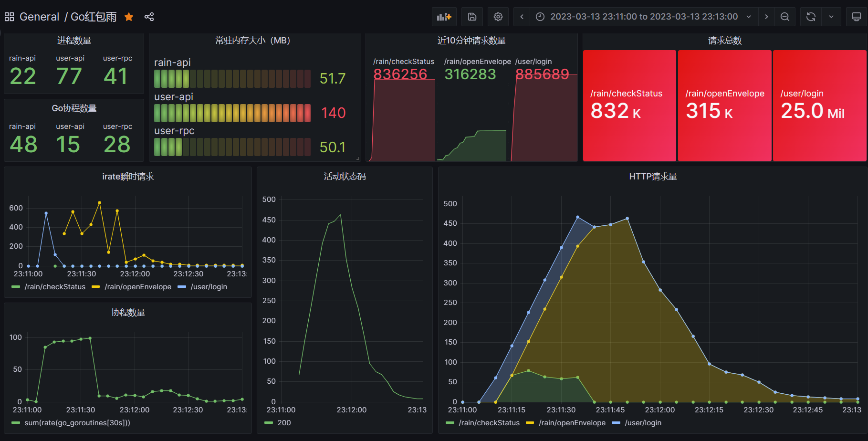Go to General folder breadcrumb
The height and width of the screenshot is (441, 868).
pos(39,17)
